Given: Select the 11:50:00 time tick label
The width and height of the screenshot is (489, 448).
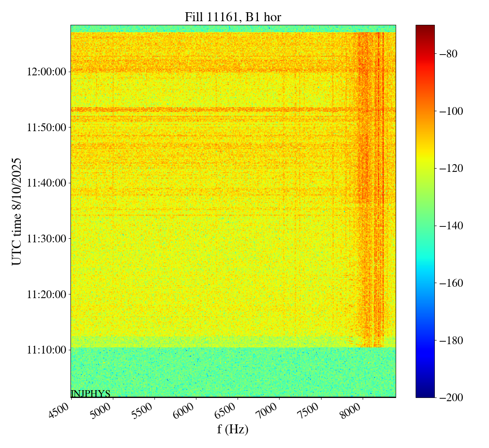Looking at the screenshot, I should [46, 127].
